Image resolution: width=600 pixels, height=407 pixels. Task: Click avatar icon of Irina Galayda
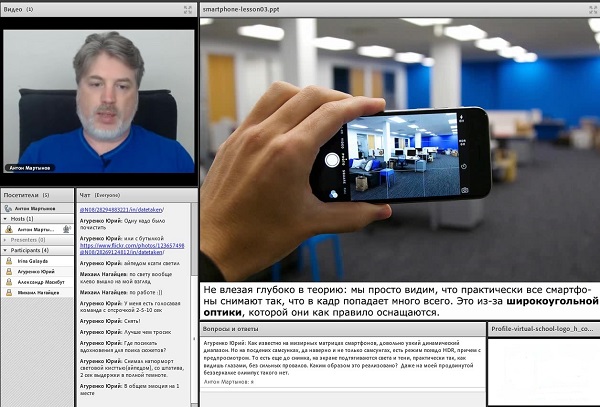coord(9,261)
